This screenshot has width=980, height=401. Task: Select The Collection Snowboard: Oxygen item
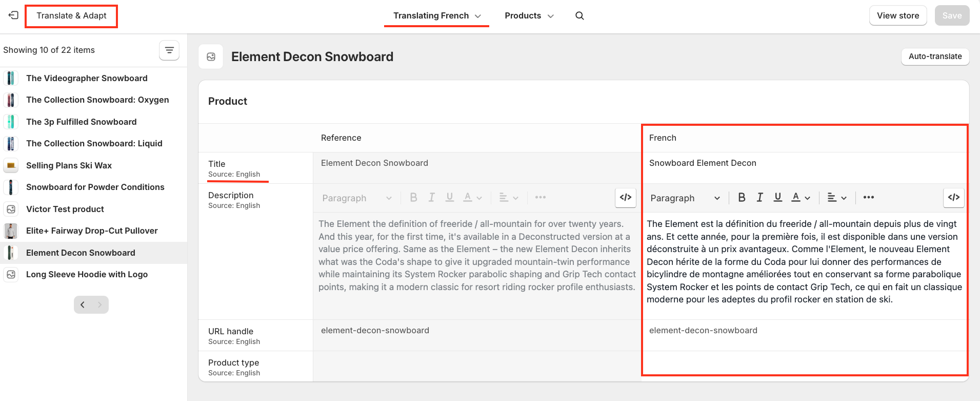click(x=93, y=100)
